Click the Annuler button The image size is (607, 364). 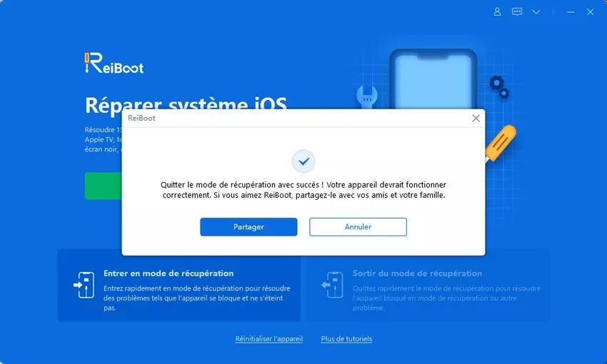(x=358, y=227)
